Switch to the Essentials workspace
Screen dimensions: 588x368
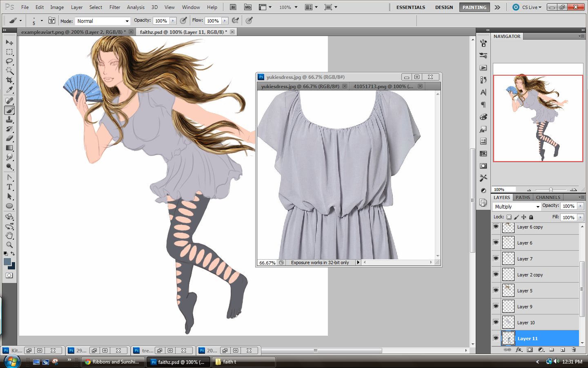click(411, 7)
